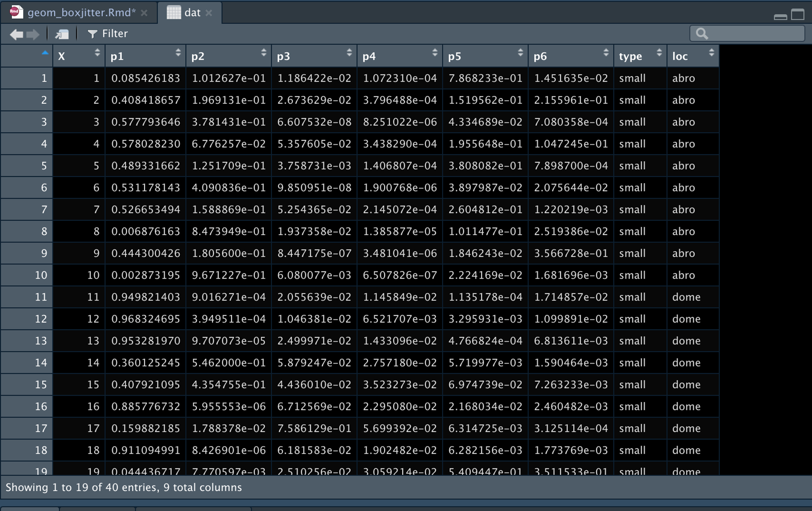
Task: Click the type column header label
Action: pos(631,56)
